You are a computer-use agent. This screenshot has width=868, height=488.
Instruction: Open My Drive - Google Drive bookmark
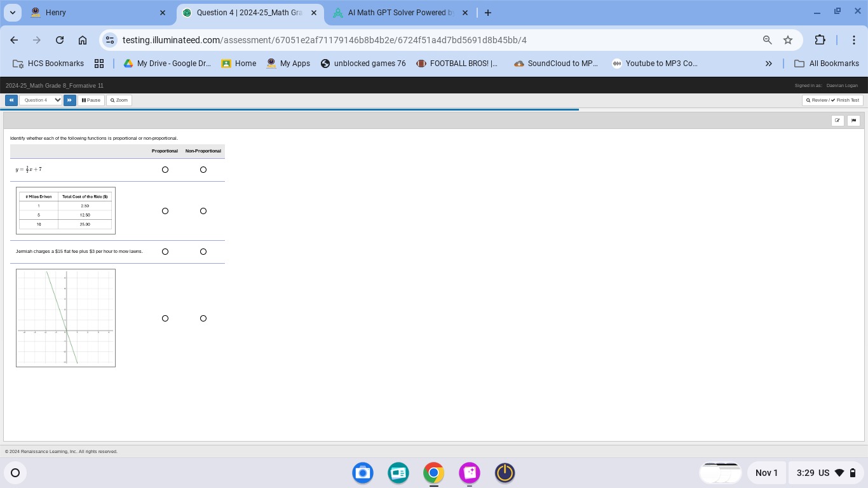click(x=167, y=64)
